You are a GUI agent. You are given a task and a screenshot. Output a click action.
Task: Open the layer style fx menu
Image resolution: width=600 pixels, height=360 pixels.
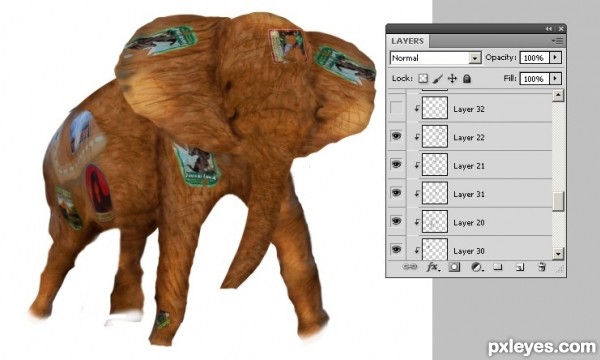point(432,267)
